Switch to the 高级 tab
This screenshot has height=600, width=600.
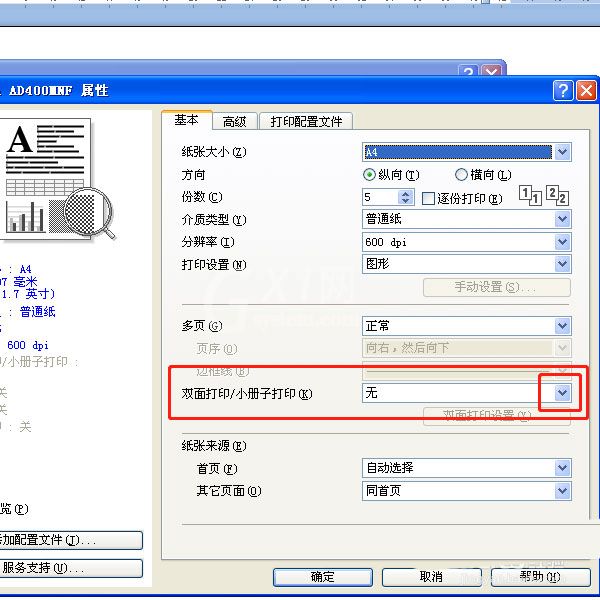point(235,122)
